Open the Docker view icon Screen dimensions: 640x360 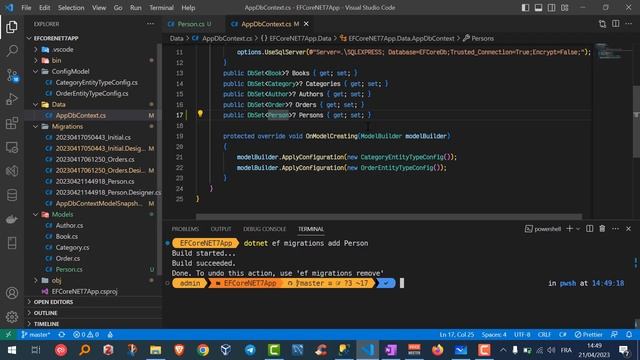pos(12,219)
